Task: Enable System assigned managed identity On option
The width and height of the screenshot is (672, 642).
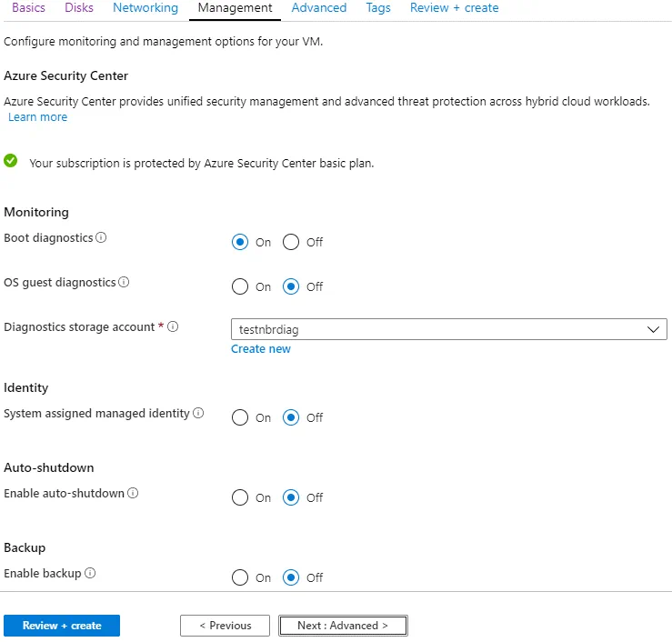Action: pyautogui.click(x=240, y=417)
